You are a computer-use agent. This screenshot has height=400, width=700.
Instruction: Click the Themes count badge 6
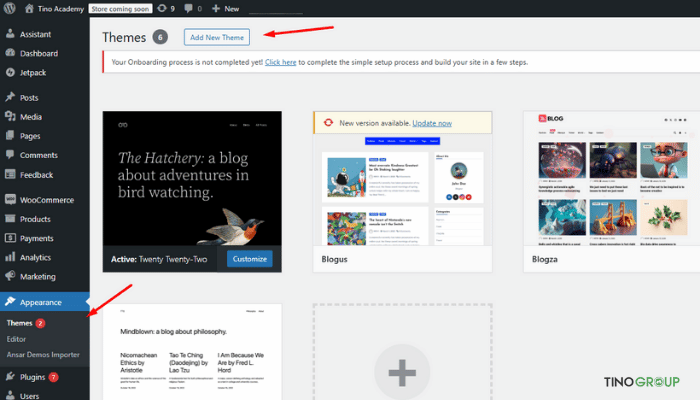coord(160,37)
